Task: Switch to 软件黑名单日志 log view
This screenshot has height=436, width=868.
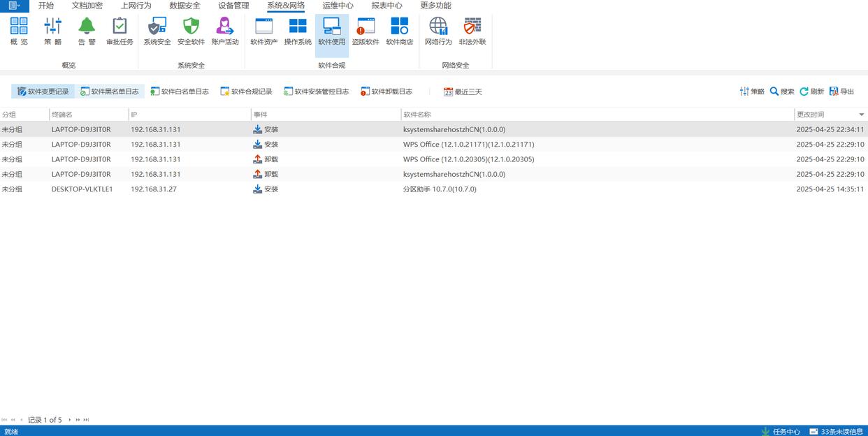Action: point(109,92)
